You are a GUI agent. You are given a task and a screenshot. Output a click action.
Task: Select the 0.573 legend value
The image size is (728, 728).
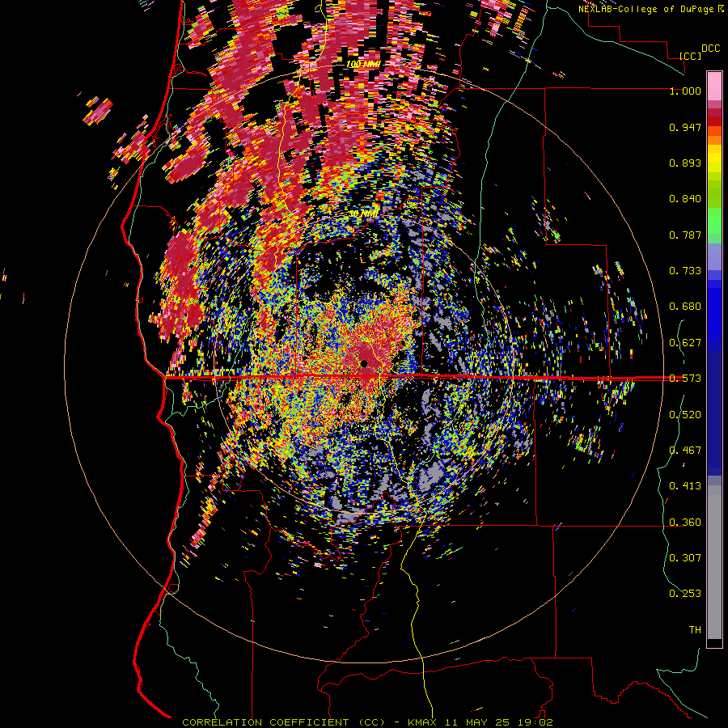[685, 379]
